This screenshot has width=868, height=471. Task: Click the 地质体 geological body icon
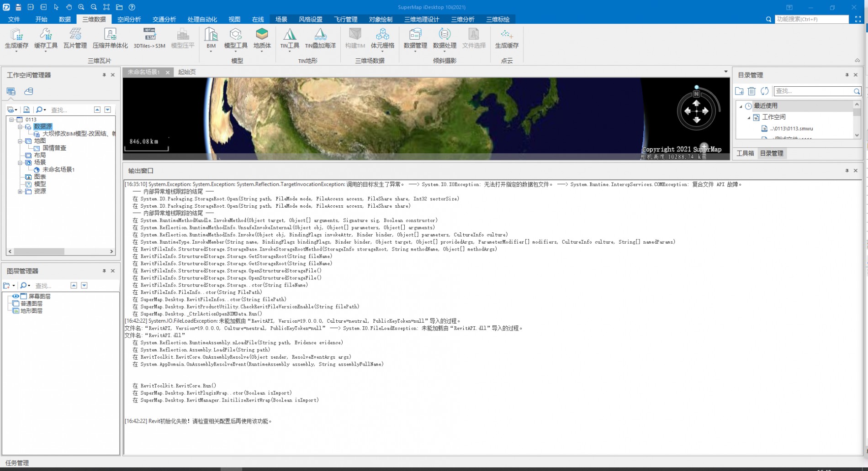262,39
